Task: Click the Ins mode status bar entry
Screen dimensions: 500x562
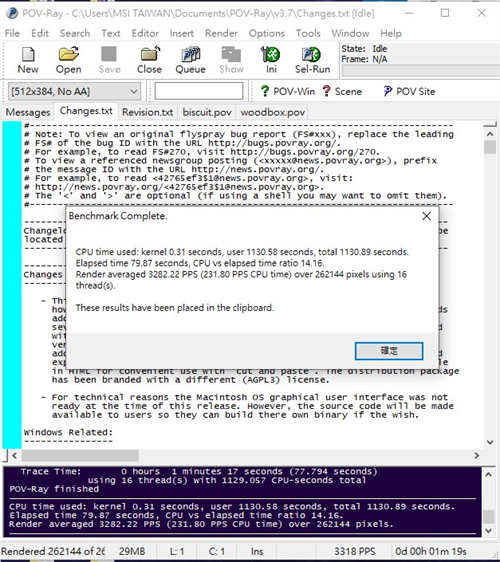Action: pyautogui.click(x=257, y=551)
